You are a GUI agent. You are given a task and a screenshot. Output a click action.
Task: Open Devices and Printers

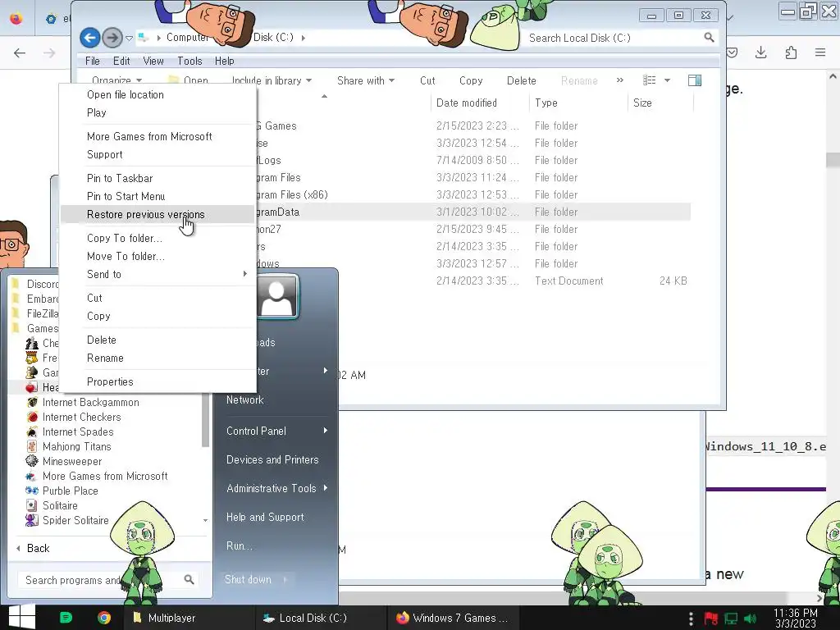(x=272, y=459)
